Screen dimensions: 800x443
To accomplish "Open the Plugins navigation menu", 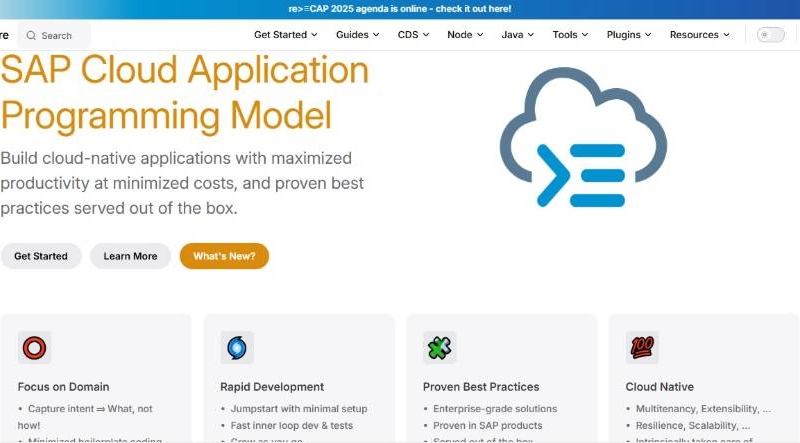I will click(628, 35).
